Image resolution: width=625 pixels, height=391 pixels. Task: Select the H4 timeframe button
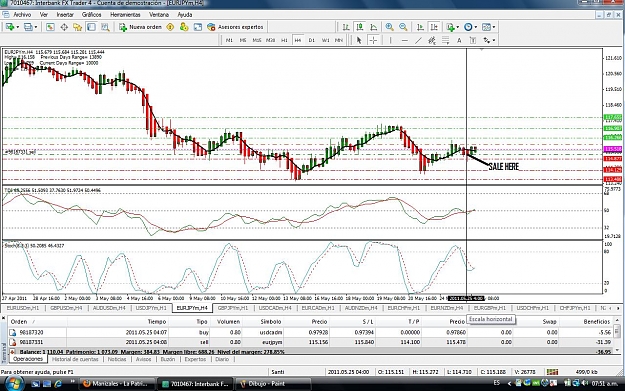pos(298,40)
